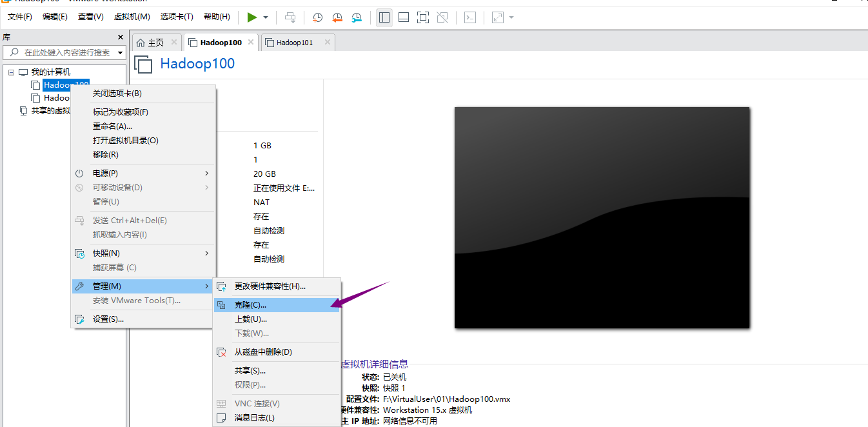The height and width of the screenshot is (427, 868).
Task: Click the power icon beside 电源(P)
Action: point(79,174)
